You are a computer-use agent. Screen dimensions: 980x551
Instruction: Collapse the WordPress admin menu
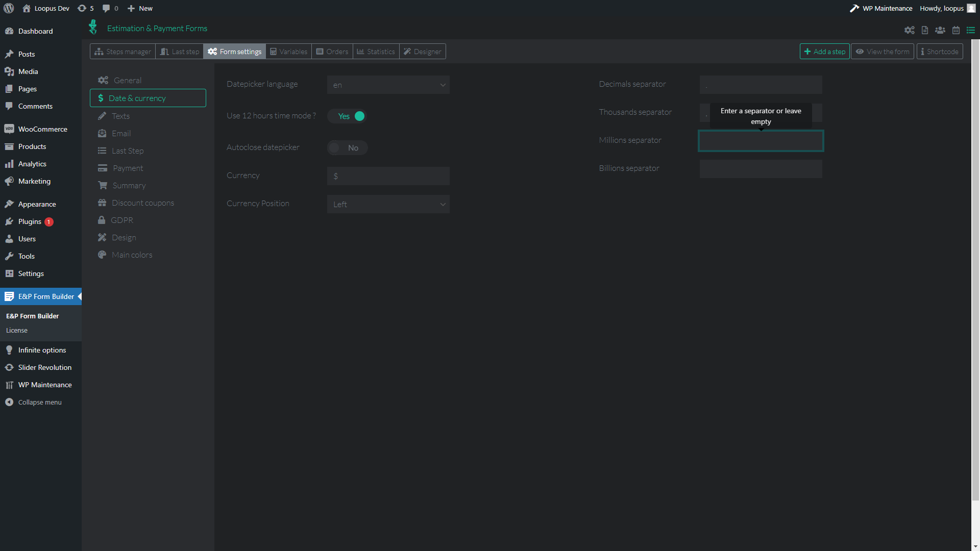(39, 402)
